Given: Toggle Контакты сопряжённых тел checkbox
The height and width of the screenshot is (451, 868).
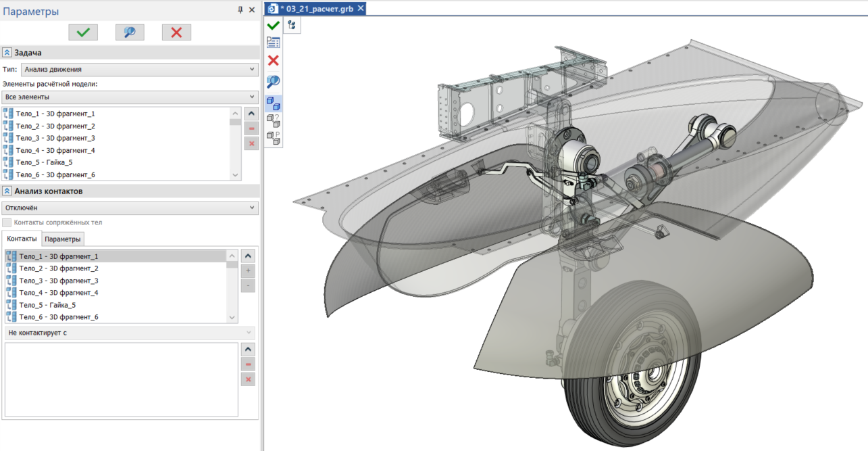Looking at the screenshot, I should coord(7,222).
